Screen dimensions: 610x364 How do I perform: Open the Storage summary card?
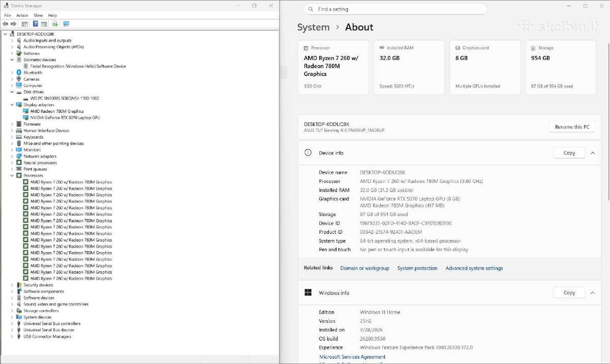pos(561,68)
